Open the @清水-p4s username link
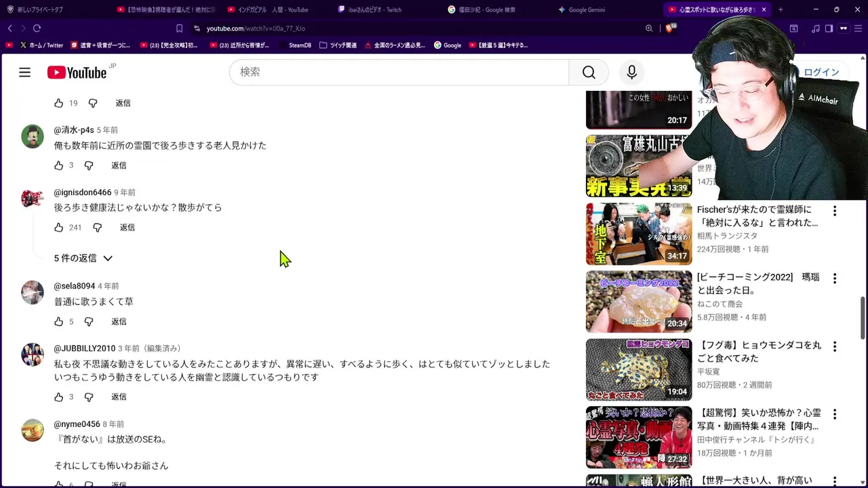Image resolution: width=868 pixels, height=488 pixels. tap(74, 130)
